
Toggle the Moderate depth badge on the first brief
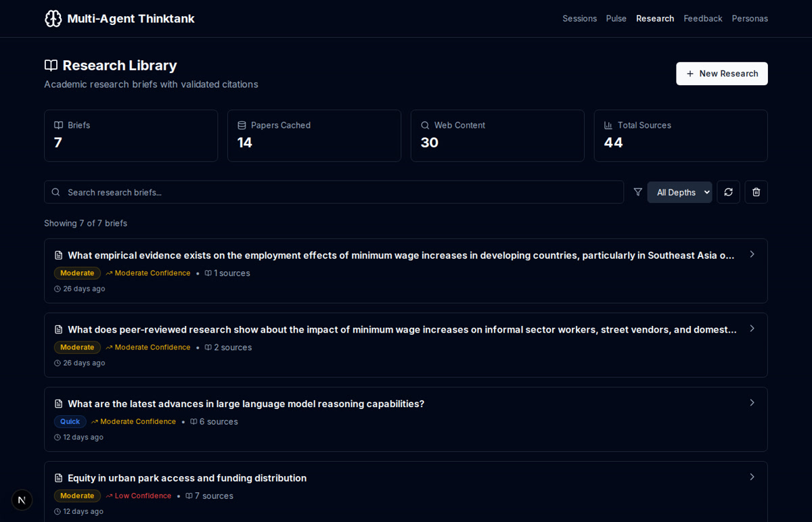(77, 272)
